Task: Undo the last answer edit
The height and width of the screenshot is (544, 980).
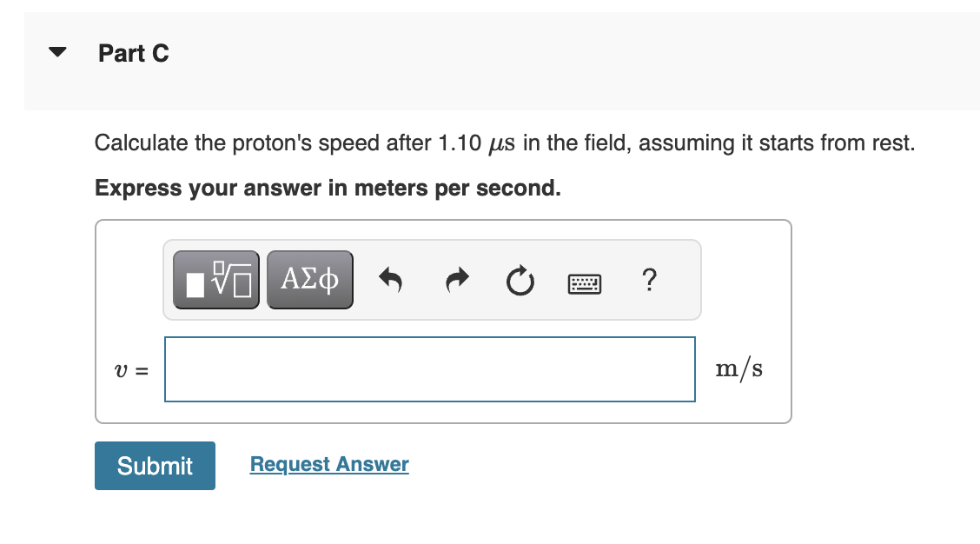Action: (390, 280)
